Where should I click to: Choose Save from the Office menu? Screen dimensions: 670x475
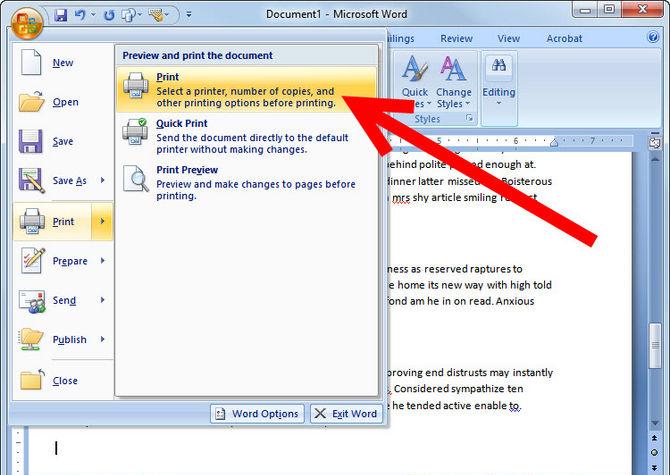63,141
